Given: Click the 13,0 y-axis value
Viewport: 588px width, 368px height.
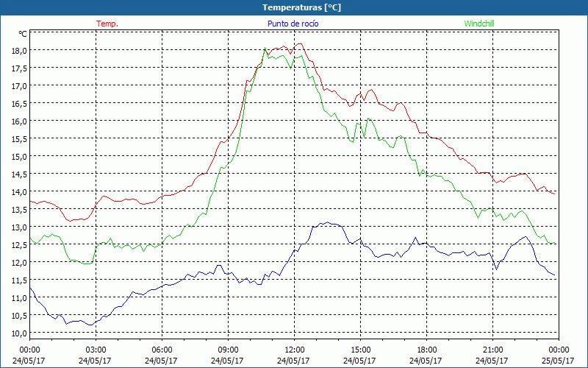Looking at the screenshot, I should (x=20, y=227).
